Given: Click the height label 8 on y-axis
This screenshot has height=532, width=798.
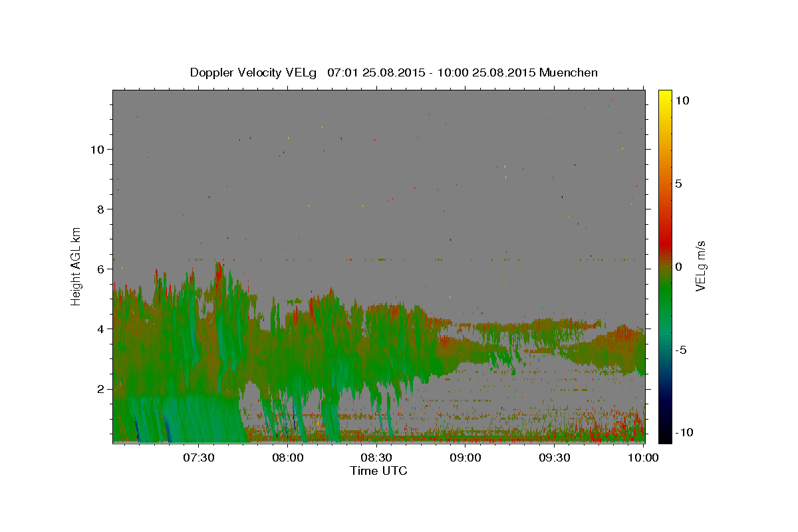Looking at the screenshot, I should click(100, 209).
